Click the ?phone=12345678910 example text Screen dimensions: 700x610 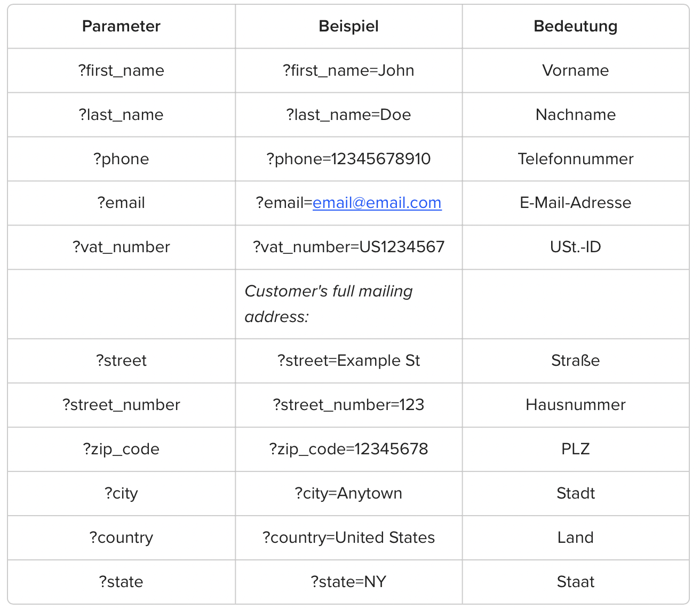coord(348,159)
